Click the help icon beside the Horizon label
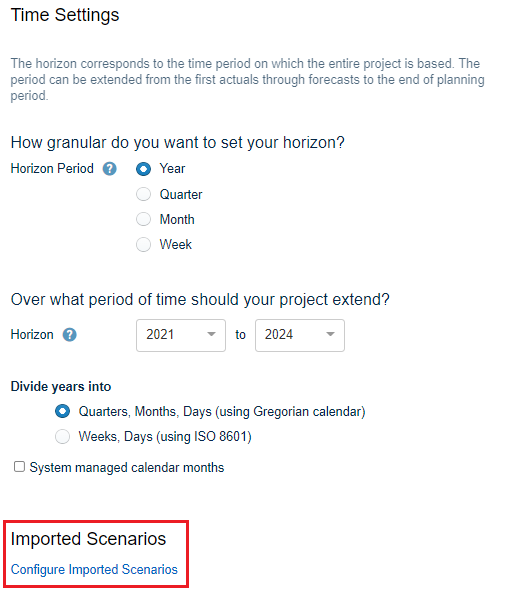 [x=70, y=335]
